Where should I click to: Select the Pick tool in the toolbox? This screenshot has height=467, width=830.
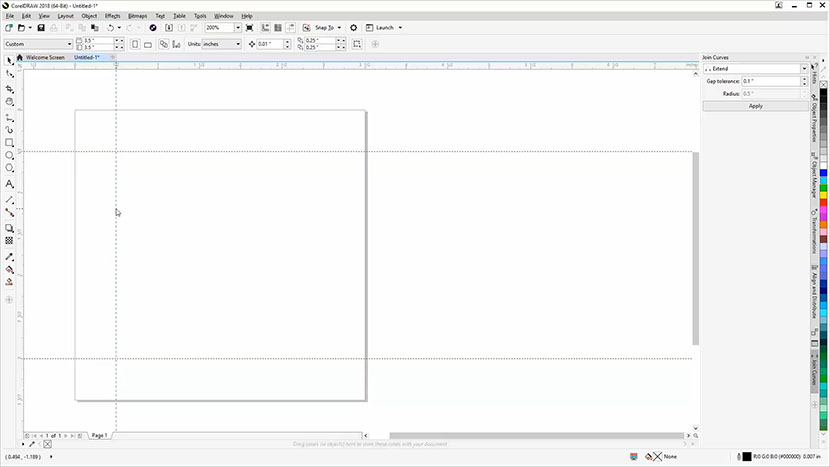pos(10,60)
